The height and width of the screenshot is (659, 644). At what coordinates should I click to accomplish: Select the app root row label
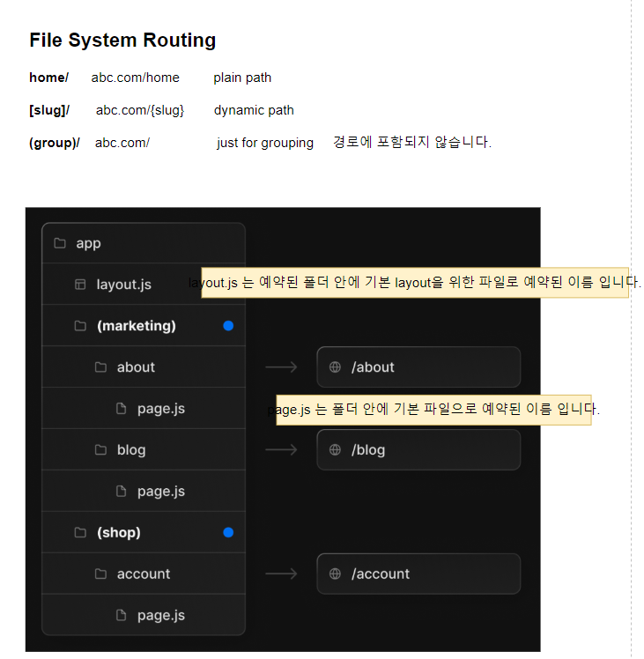pyautogui.click(x=88, y=243)
